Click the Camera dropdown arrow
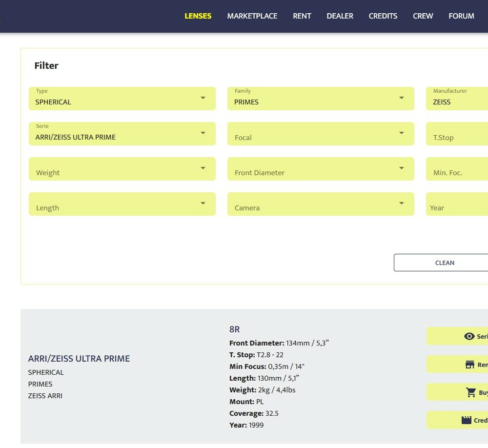The height and width of the screenshot is (448, 488). 402,204
